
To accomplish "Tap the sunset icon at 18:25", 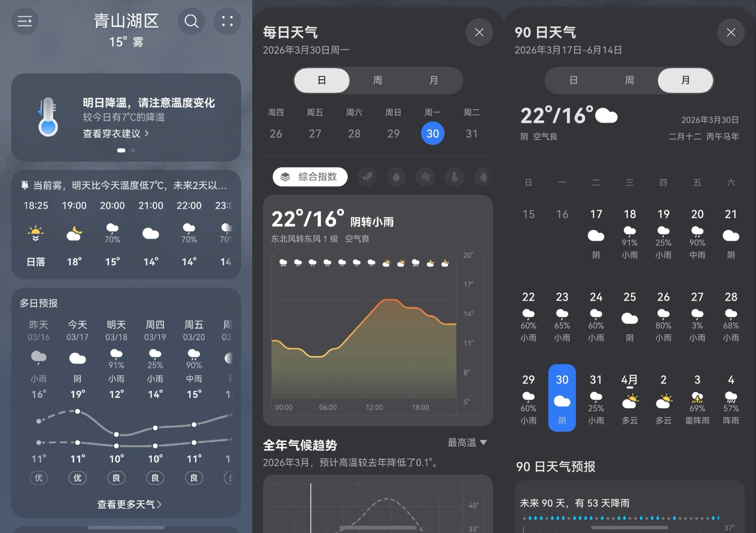I will (x=36, y=233).
